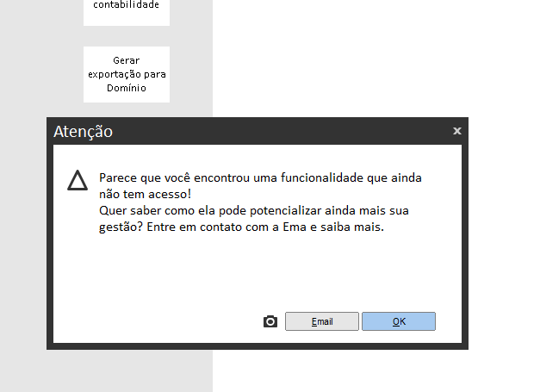Click the message line "não tem acesso!"
The height and width of the screenshot is (392, 540).
[x=145, y=195]
